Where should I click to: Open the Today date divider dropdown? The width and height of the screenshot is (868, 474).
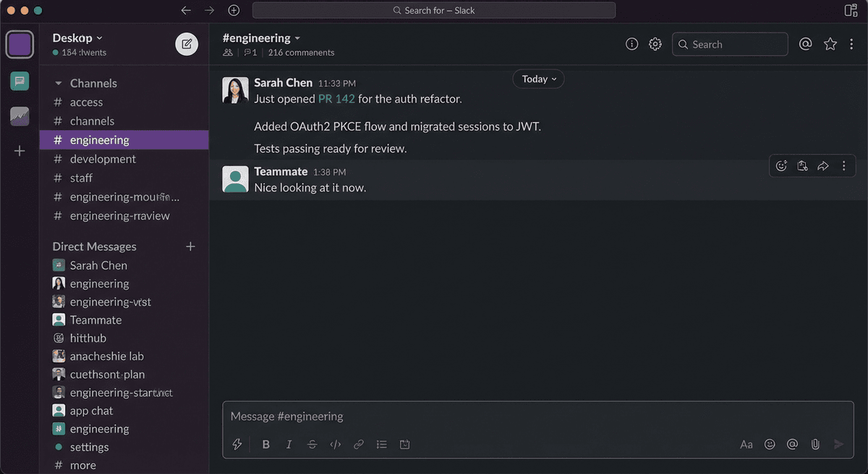coord(538,78)
